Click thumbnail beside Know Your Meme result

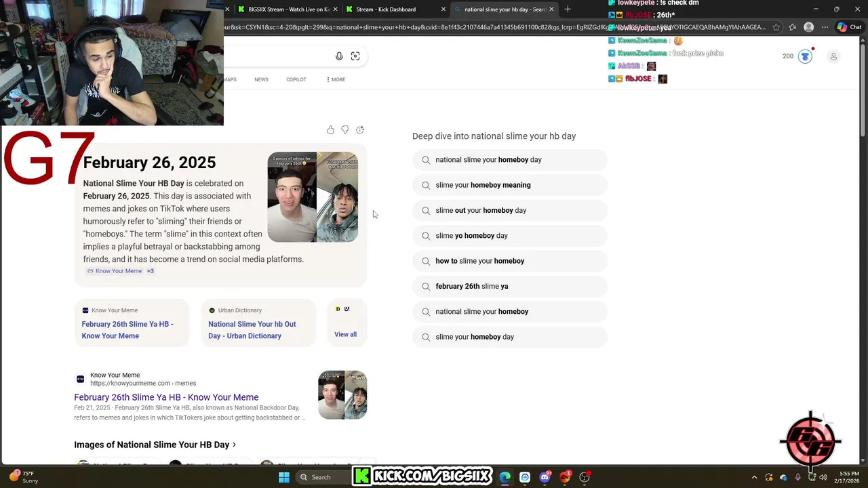(342, 394)
